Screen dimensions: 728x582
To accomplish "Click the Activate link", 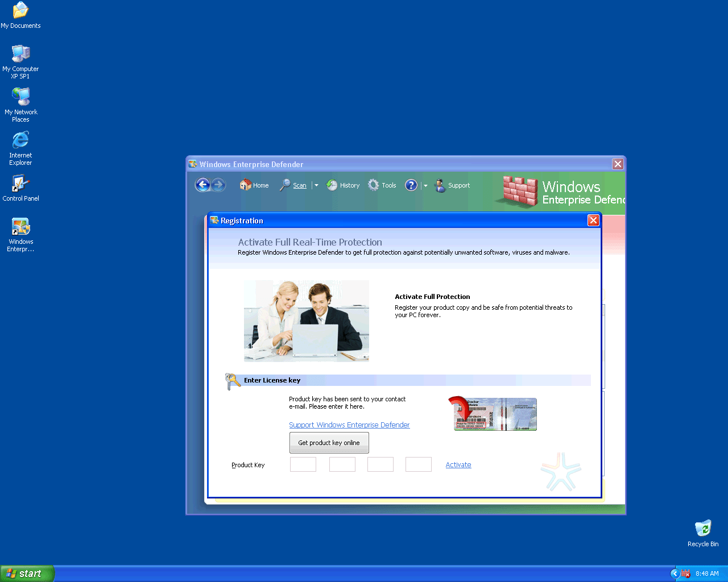I will [458, 465].
